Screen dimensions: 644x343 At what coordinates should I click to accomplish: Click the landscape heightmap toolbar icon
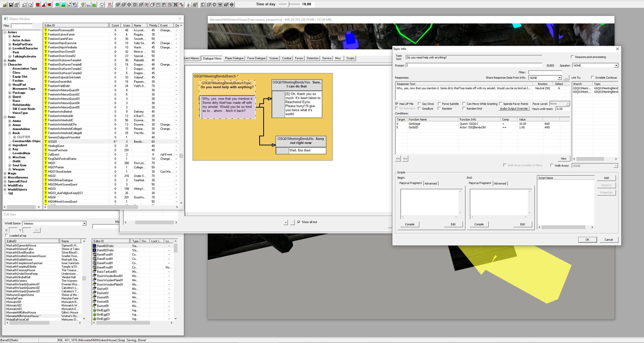click(x=63, y=5)
